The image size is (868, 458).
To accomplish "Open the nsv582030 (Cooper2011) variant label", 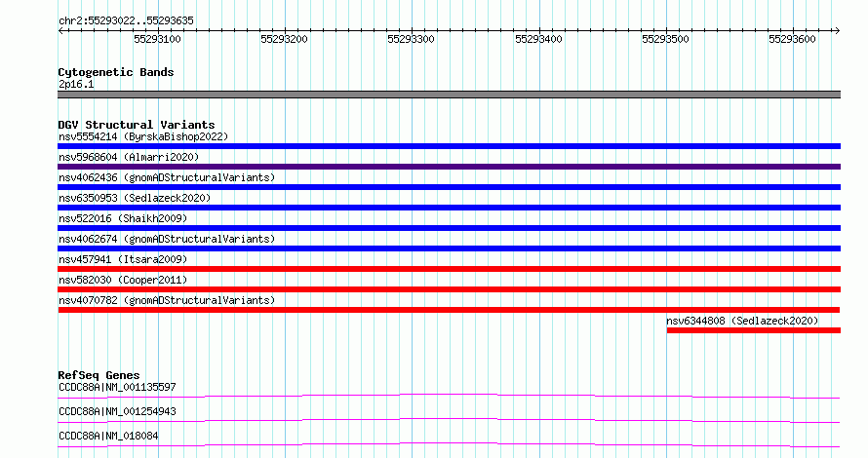I will [x=123, y=280].
